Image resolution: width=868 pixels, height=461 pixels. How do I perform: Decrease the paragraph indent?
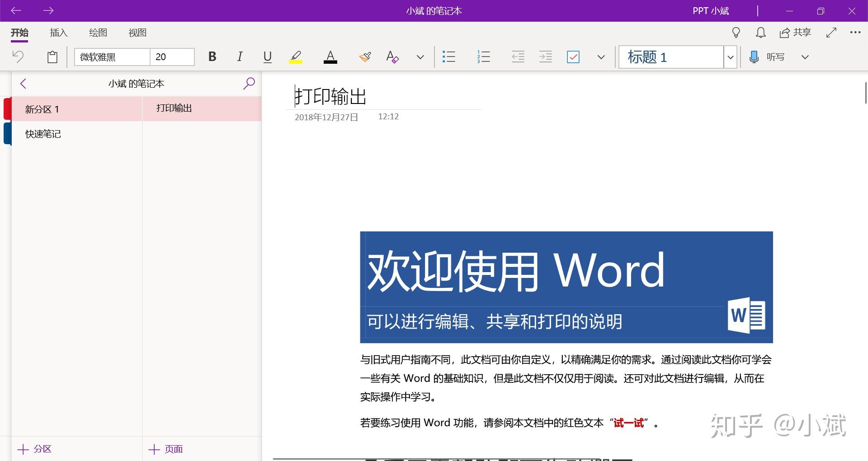[518, 56]
